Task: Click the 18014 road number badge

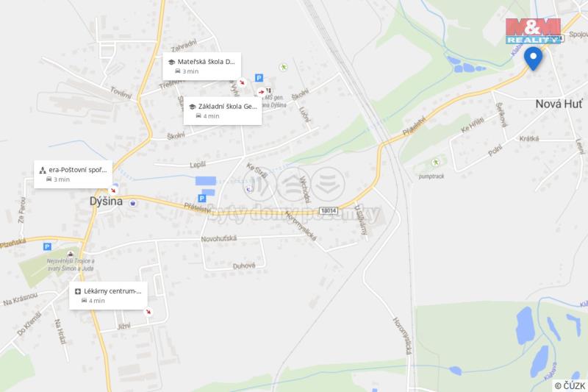Action: [329, 210]
